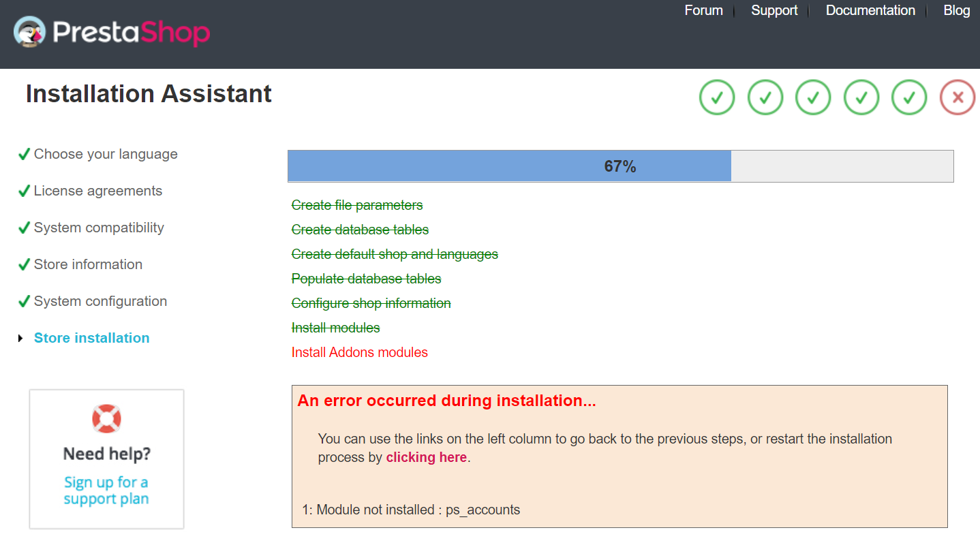The width and height of the screenshot is (980, 543).
Task: Click the Need help lifebuoy icon
Action: [106, 421]
